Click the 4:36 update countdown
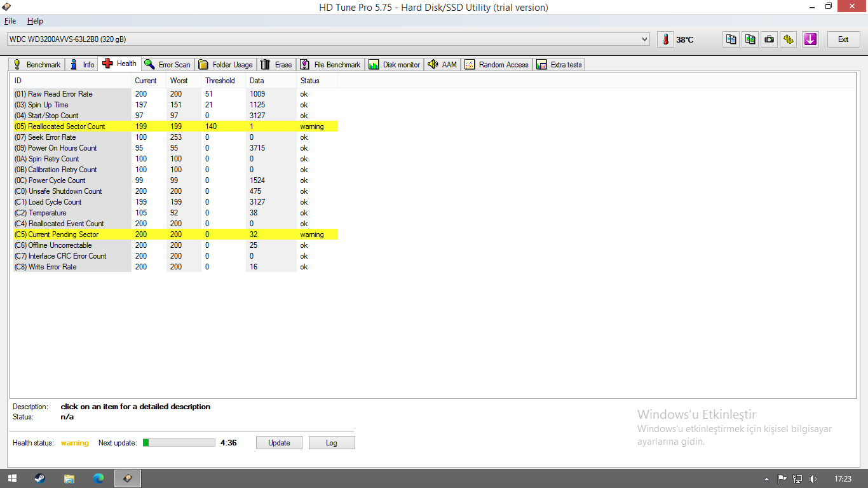Image resolution: width=868 pixels, height=488 pixels. [x=229, y=443]
